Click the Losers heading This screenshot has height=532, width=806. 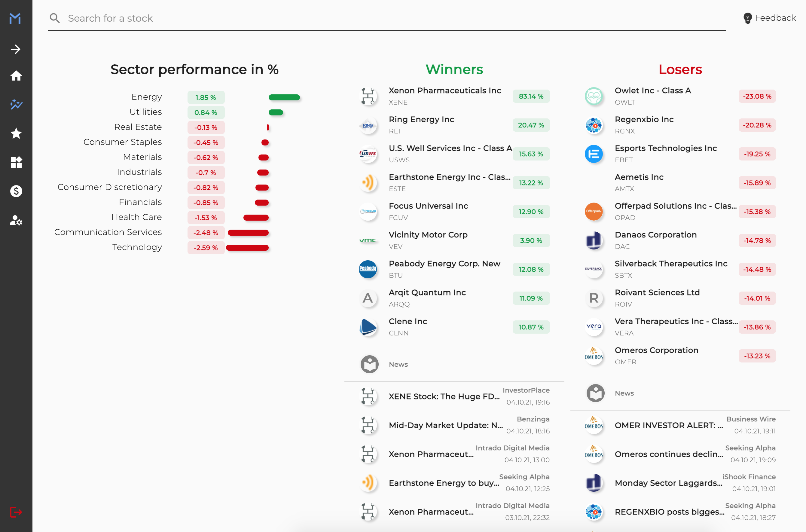coord(680,69)
